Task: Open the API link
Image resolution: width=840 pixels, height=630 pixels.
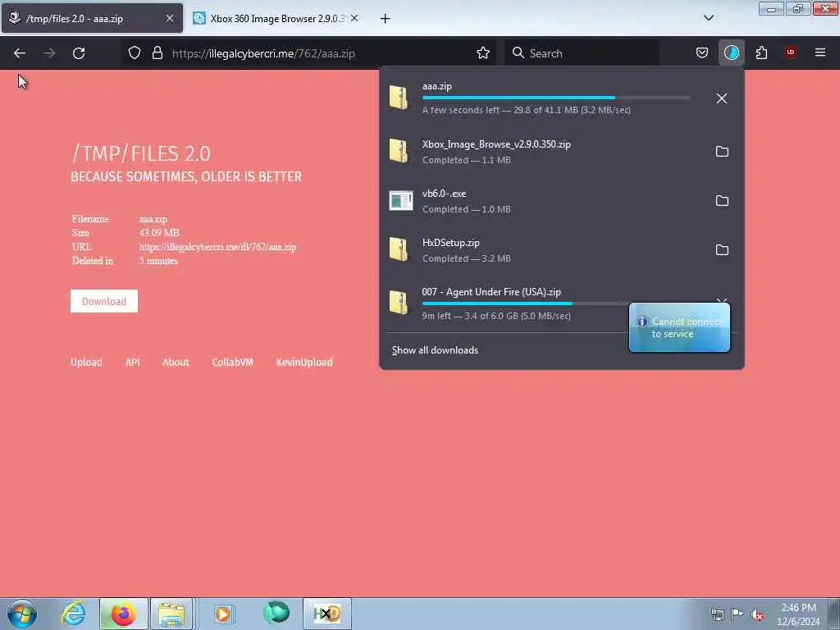Action: tap(132, 362)
